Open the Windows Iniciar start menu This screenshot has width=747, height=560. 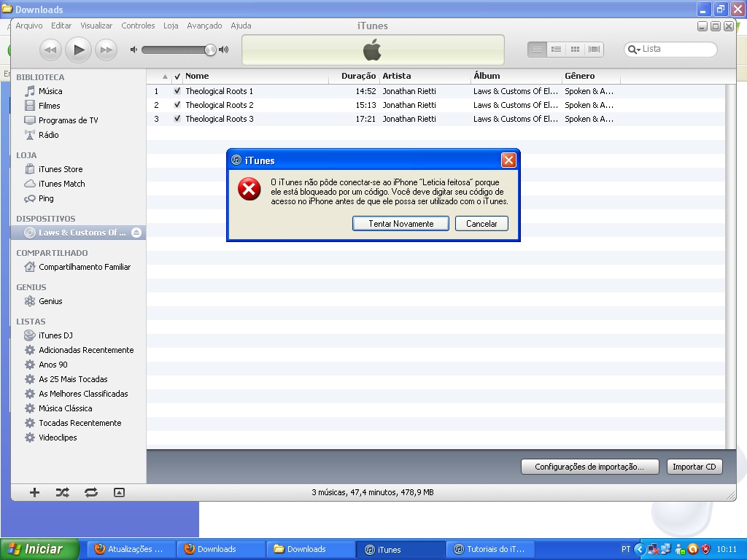click(40, 549)
